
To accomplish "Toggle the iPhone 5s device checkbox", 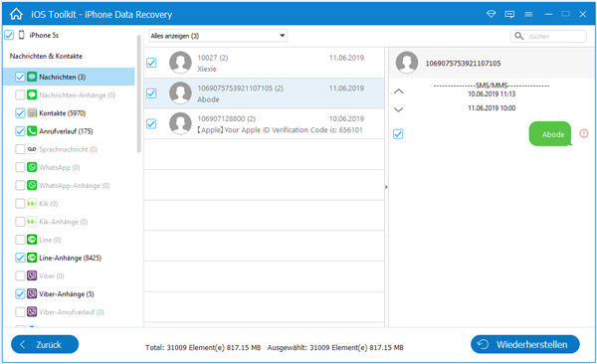I will [9, 35].
